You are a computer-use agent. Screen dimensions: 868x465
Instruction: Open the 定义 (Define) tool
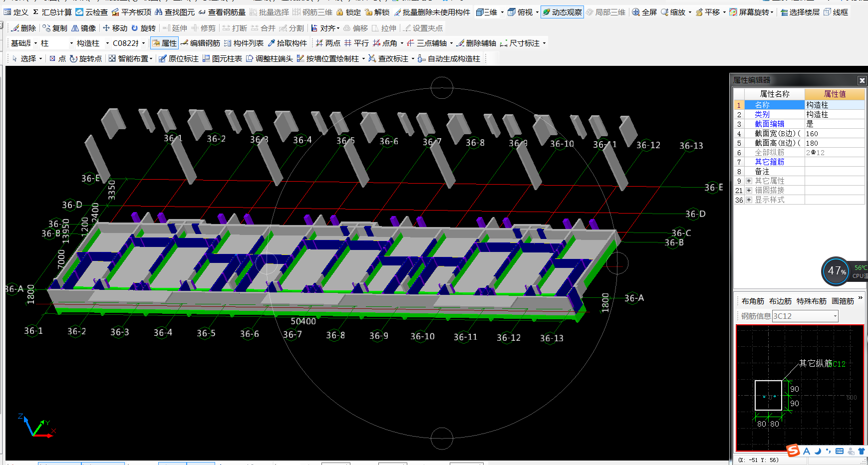(x=16, y=12)
